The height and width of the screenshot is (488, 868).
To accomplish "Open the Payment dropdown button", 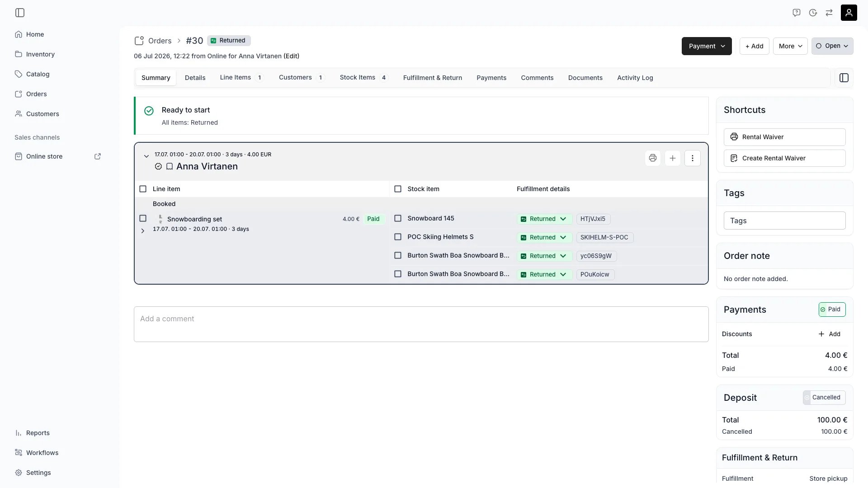I will pyautogui.click(x=707, y=46).
